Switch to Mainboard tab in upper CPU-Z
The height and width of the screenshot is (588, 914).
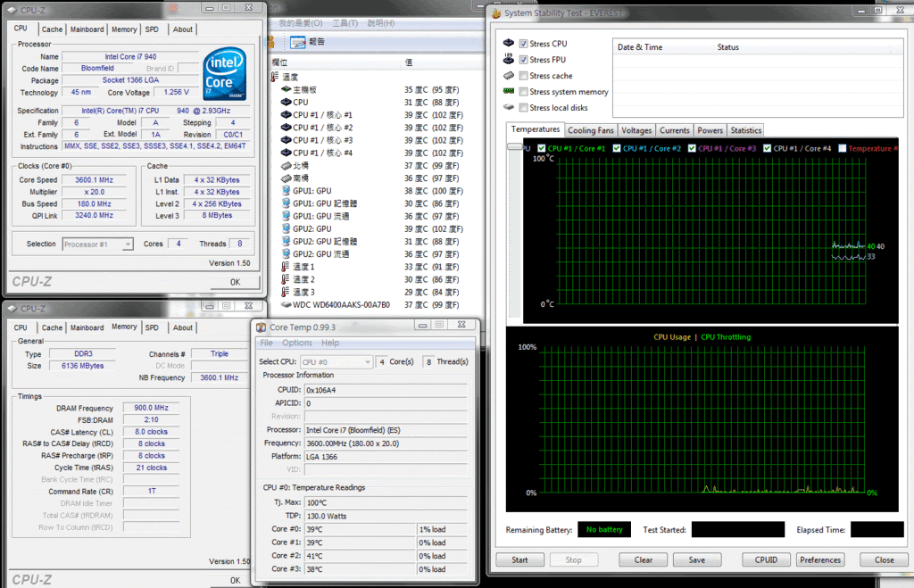click(x=87, y=29)
